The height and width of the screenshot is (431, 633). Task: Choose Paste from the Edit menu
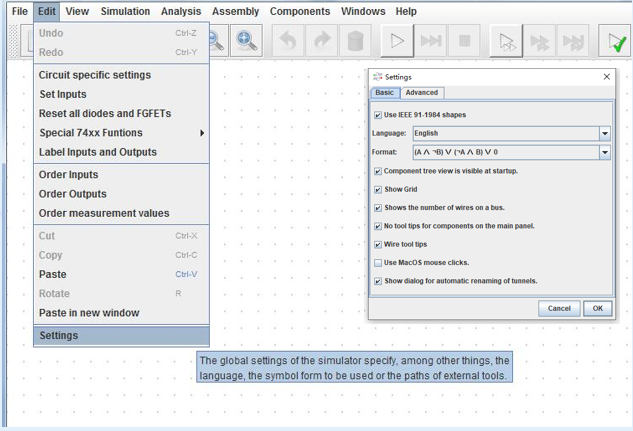pos(121,274)
